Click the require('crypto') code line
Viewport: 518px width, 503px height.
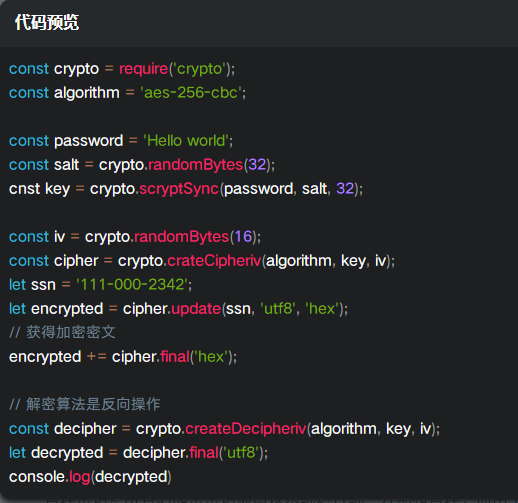tap(122, 69)
